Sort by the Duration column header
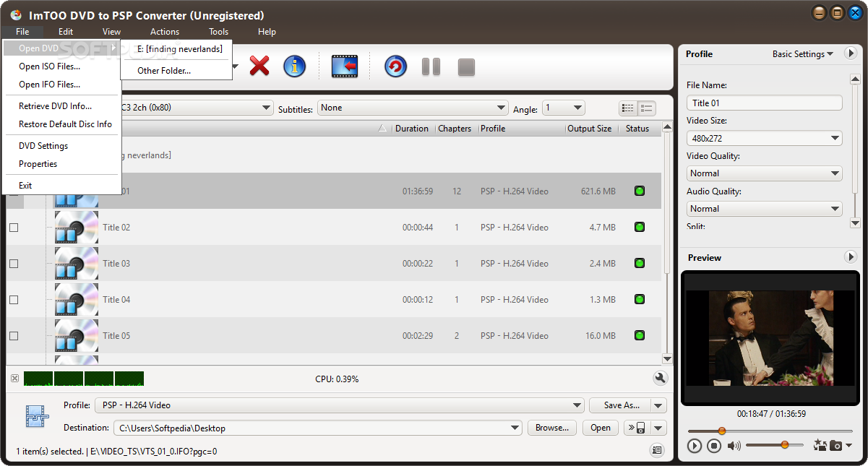 [x=412, y=129]
